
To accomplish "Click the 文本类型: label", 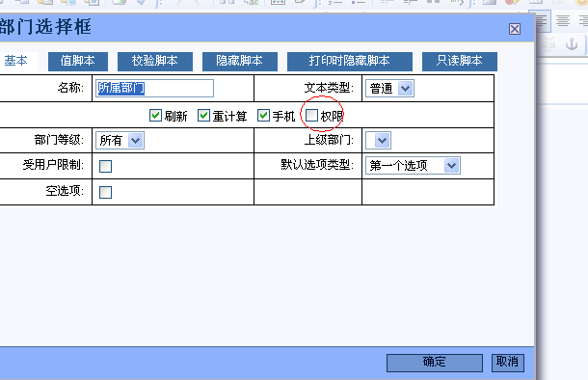I will (329, 88).
